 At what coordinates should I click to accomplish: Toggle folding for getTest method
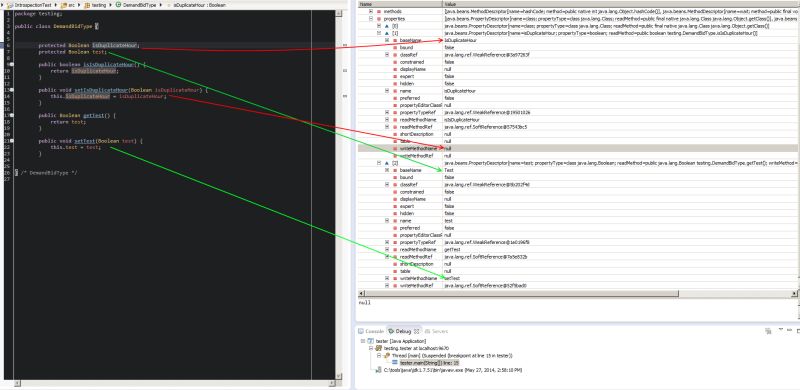[x=11, y=115]
